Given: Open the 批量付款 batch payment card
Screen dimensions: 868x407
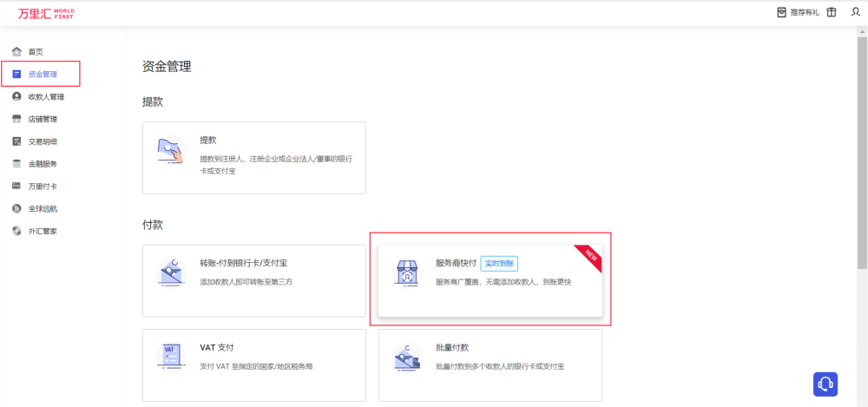Looking at the screenshot, I should point(490,364).
